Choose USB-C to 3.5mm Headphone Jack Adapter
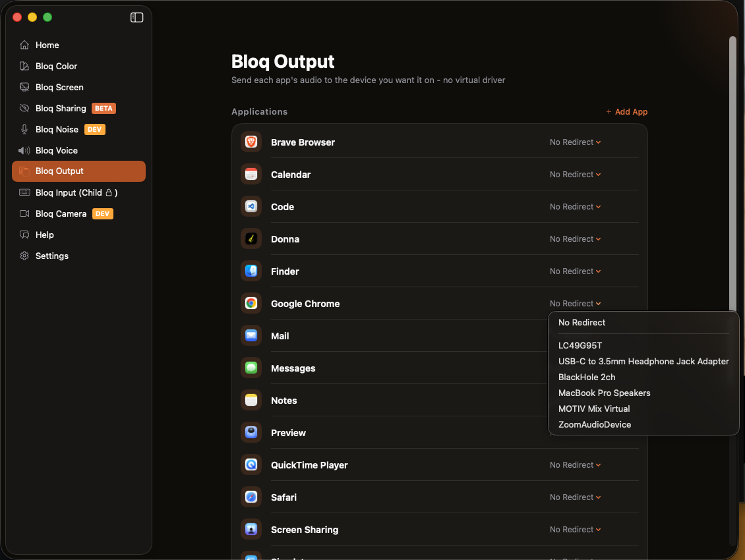Image resolution: width=745 pixels, height=560 pixels. [x=643, y=362]
